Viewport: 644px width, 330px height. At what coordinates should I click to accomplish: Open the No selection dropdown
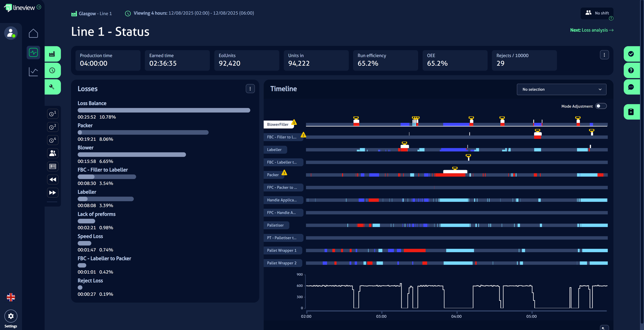tap(561, 89)
